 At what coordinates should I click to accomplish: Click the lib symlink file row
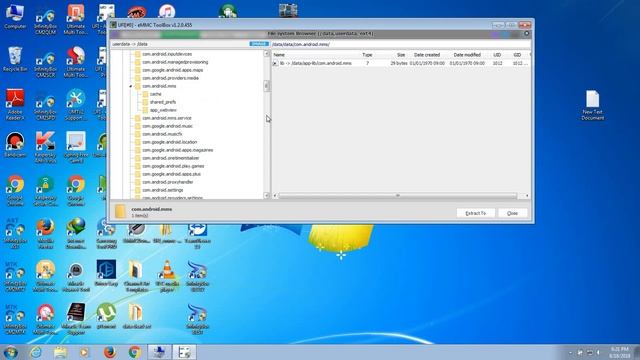coord(400,63)
